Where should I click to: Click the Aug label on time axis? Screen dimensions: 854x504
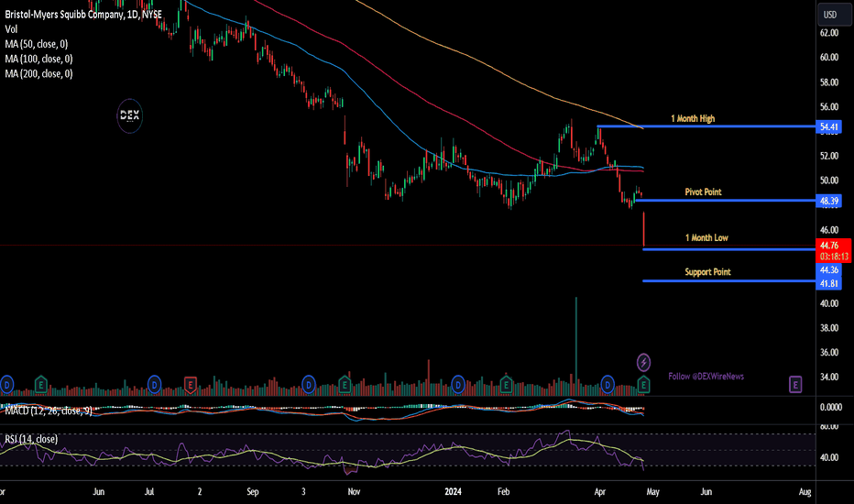coord(805,491)
